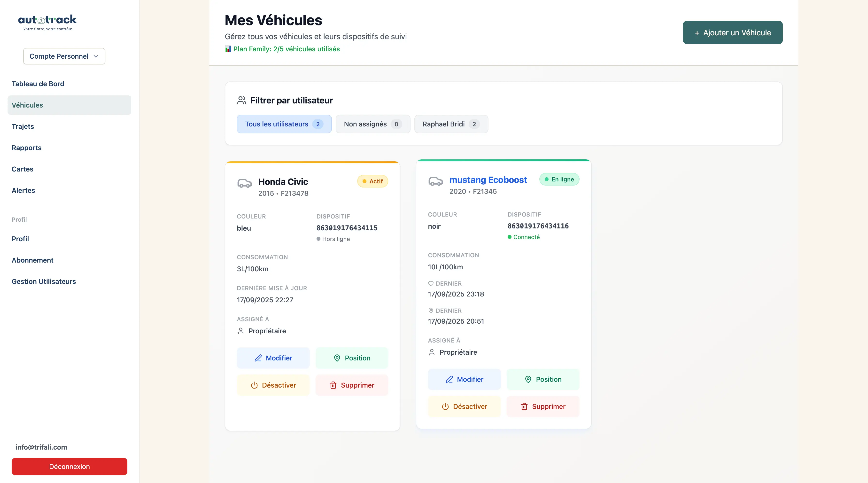Click the Actif status badge

point(373,181)
